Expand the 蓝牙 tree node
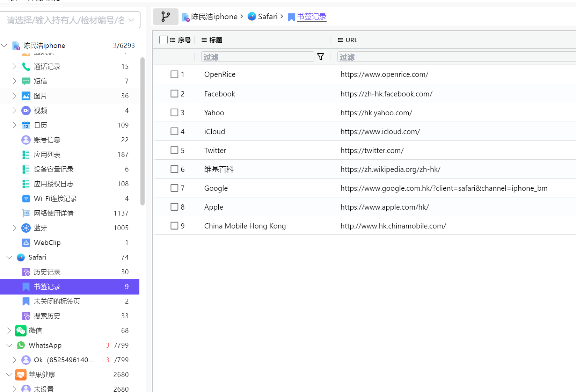The width and height of the screenshot is (576, 392). tap(14, 228)
